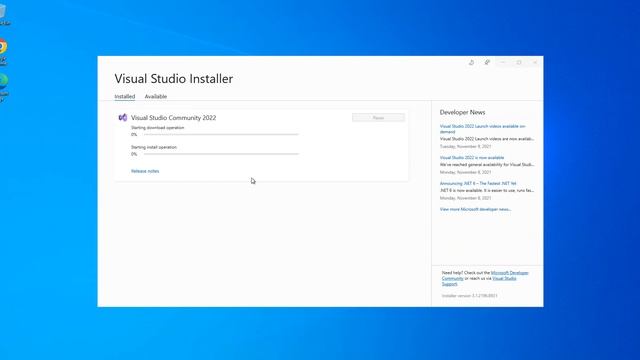Screen dimensions: 640x360
Task: Click the installer version text at bottom
Action: pos(469,296)
